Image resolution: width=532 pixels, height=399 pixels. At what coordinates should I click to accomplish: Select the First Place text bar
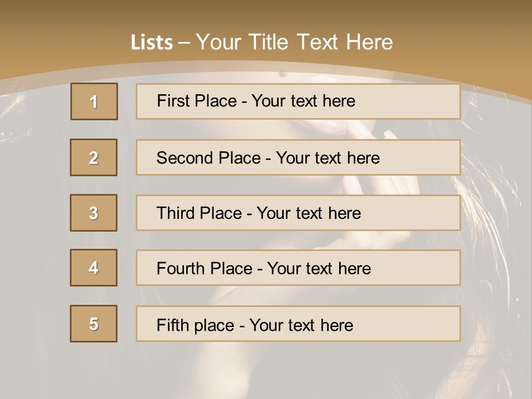click(x=298, y=101)
